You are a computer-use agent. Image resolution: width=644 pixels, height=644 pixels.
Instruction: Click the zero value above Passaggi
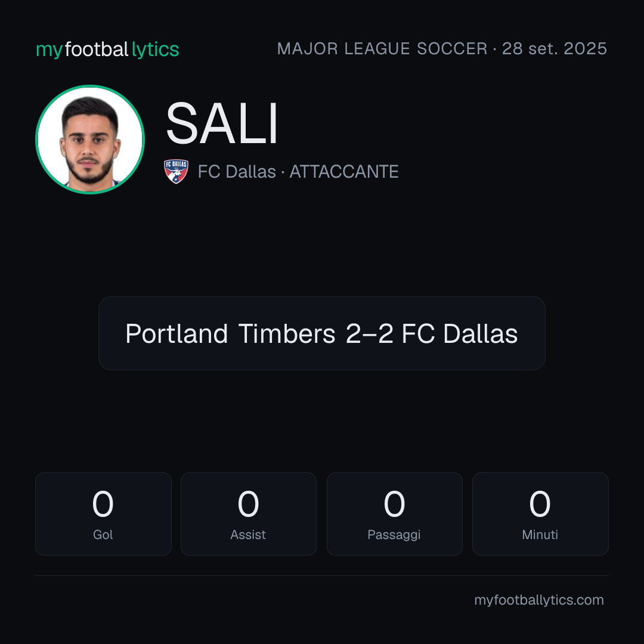(394, 503)
